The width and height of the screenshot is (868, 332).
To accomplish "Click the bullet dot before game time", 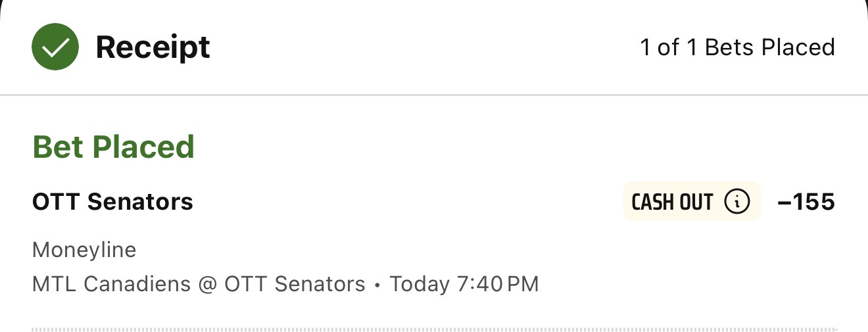I will [x=377, y=285].
